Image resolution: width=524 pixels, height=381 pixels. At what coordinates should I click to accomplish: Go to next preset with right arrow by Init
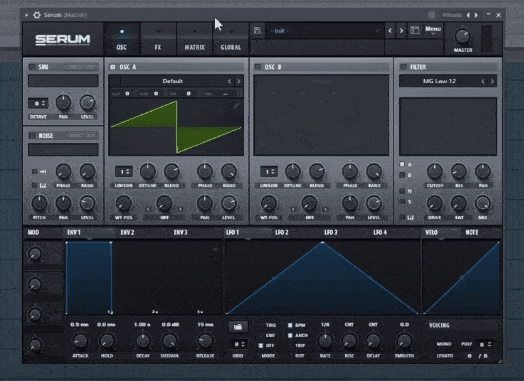coord(401,31)
